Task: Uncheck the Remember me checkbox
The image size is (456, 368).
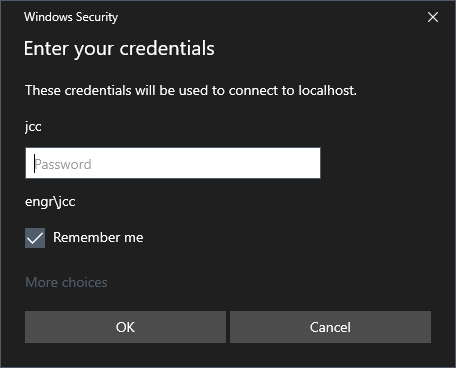Action: tap(35, 238)
